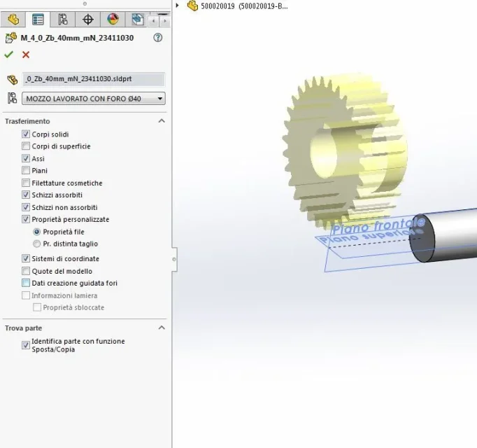Viewport: 477px width, 448px height.
Task: Cancel with the red X icon
Action: click(26, 55)
